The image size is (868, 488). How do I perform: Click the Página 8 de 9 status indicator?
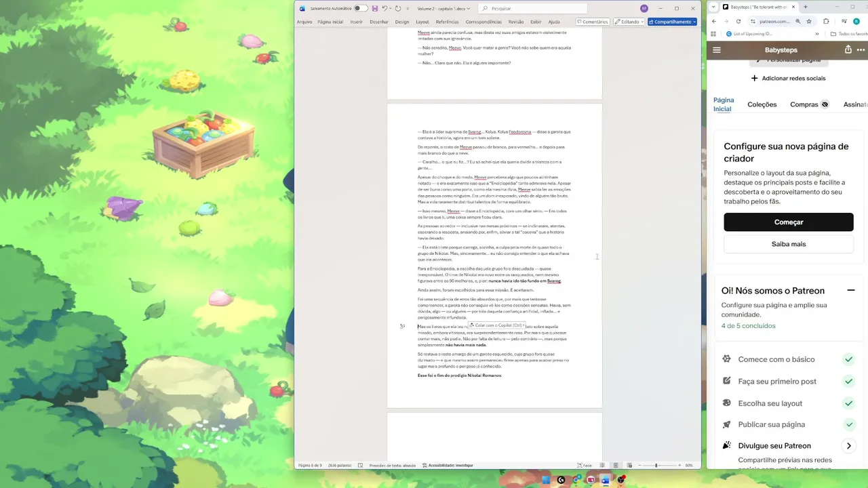pyautogui.click(x=310, y=466)
